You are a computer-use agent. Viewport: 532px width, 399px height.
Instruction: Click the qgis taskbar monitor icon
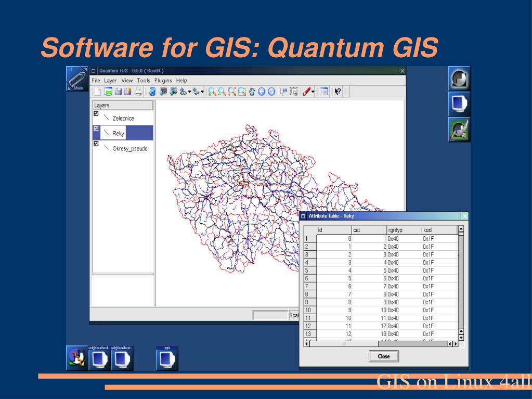[x=167, y=358]
